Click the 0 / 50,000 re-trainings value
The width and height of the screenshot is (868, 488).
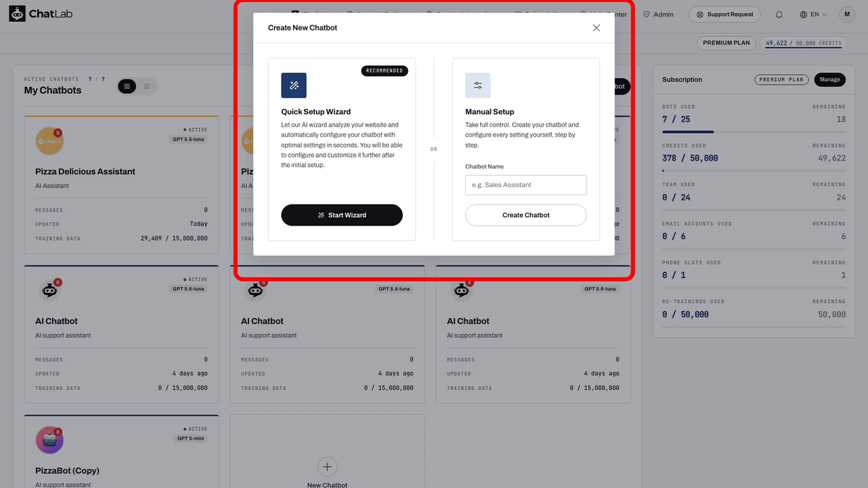686,314
